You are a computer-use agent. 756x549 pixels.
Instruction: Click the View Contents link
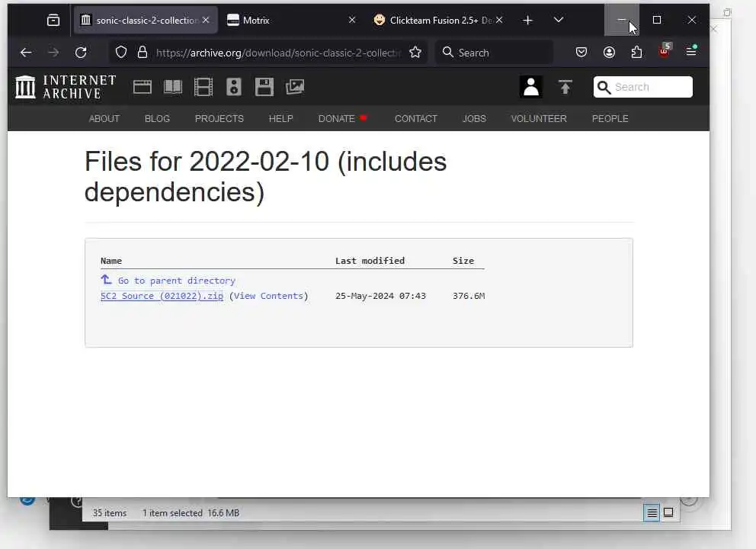click(x=268, y=296)
